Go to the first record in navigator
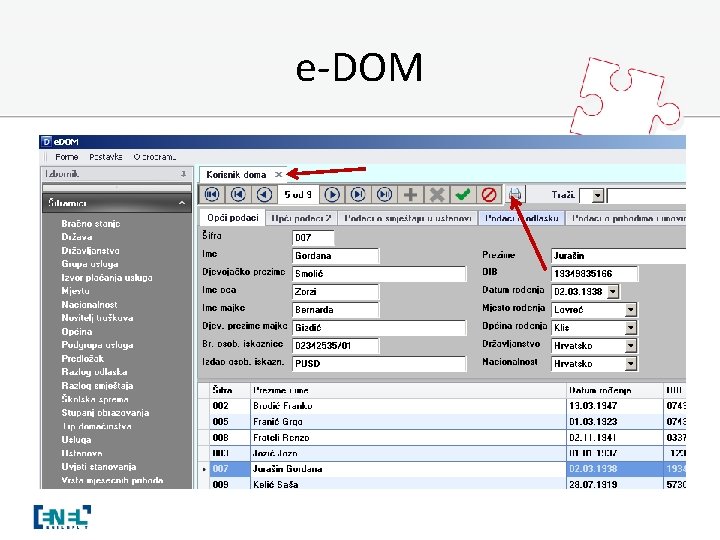Image resolution: width=720 pixels, height=540 pixels. (x=212, y=195)
